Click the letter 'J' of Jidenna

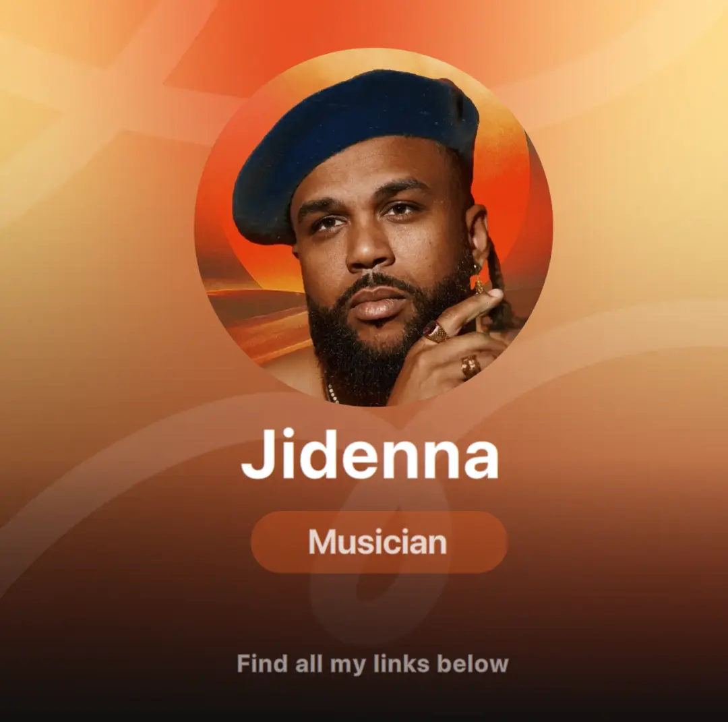257,454
